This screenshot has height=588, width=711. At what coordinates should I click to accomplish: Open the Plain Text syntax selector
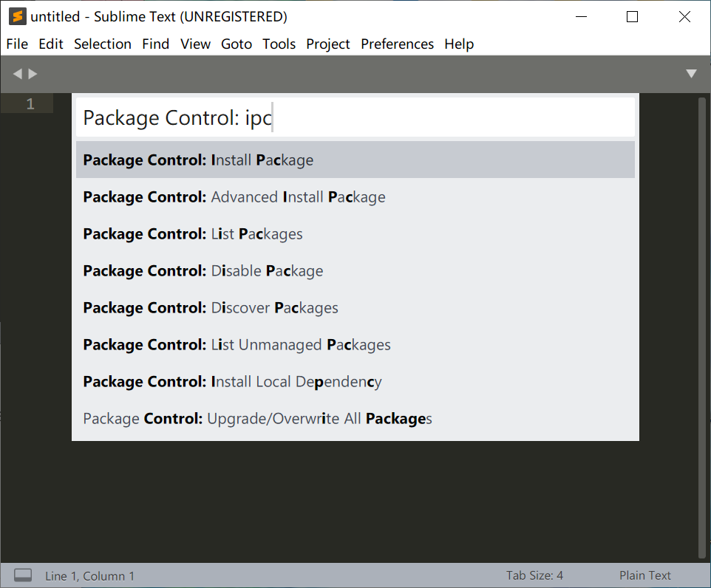click(644, 575)
